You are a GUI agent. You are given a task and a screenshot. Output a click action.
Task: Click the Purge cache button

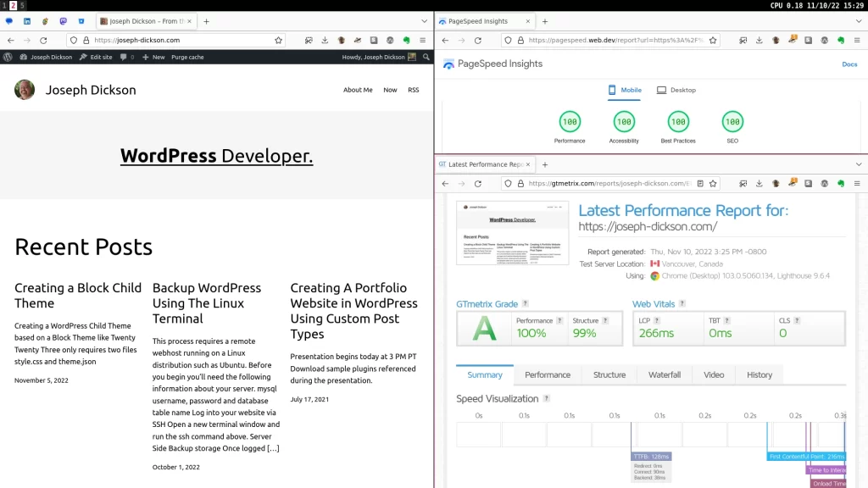coord(187,57)
